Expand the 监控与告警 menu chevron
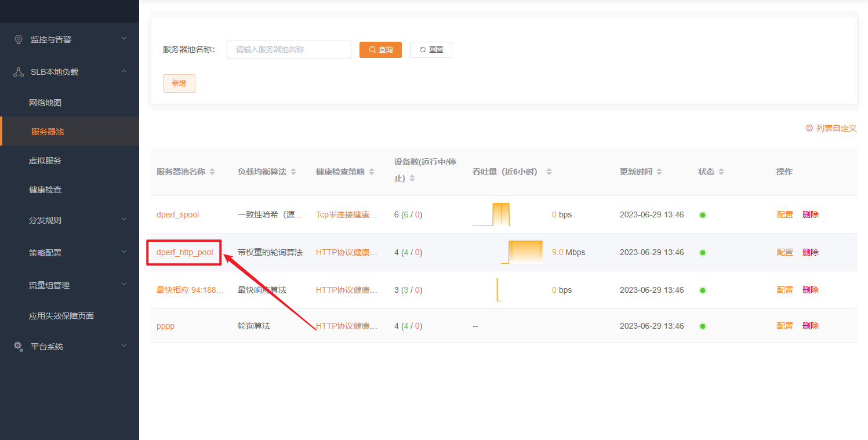The image size is (868, 440). tap(124, 39)
